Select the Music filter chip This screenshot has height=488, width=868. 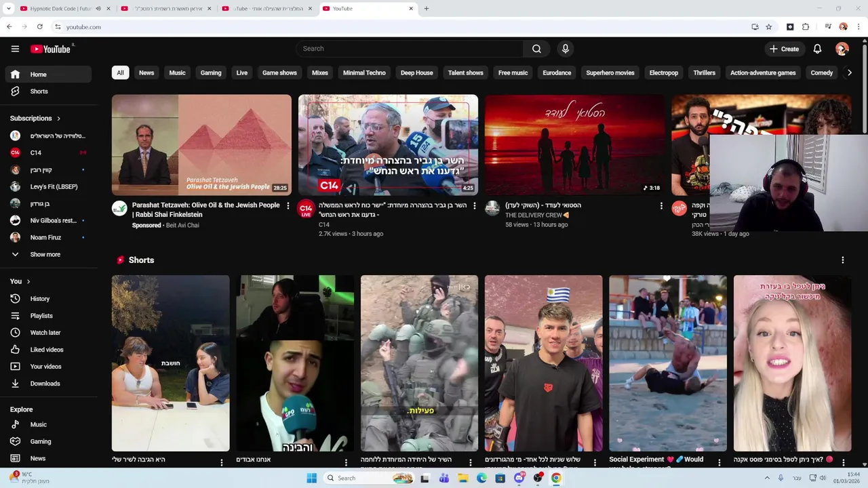pos(177,73)
